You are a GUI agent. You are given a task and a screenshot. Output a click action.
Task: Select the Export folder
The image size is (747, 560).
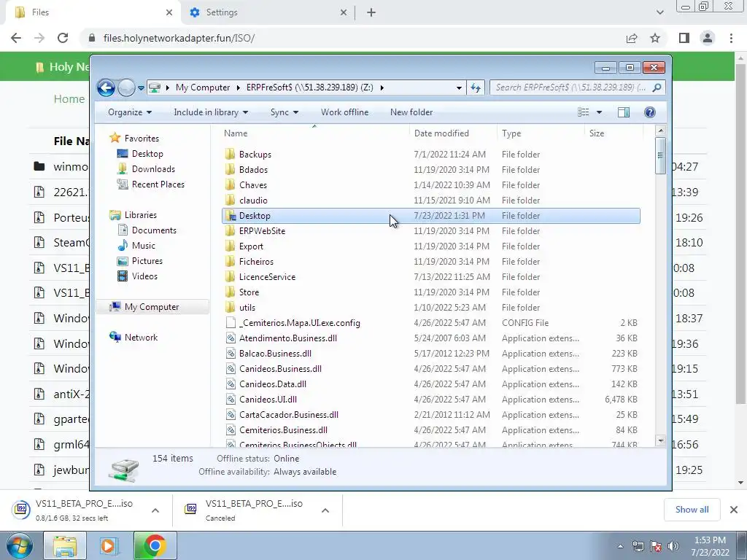(x=430, y=246)
